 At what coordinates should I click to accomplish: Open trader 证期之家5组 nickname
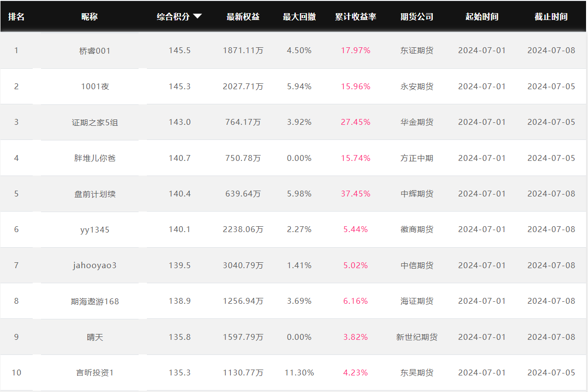tap(95, 122)
